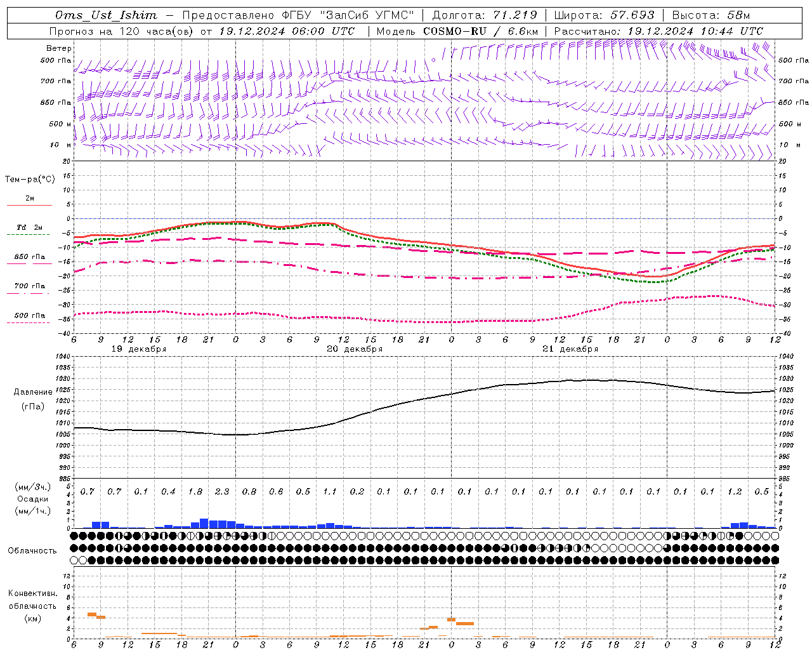Click the 700 гПа wind level label on left
The width and height of the screenshot is (812, 650).
pos(56,81)
